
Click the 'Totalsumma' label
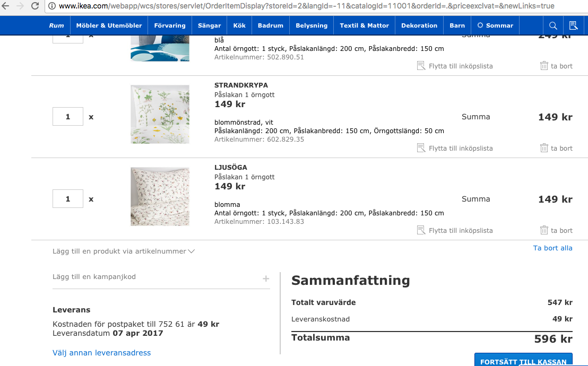click(321, 337)
